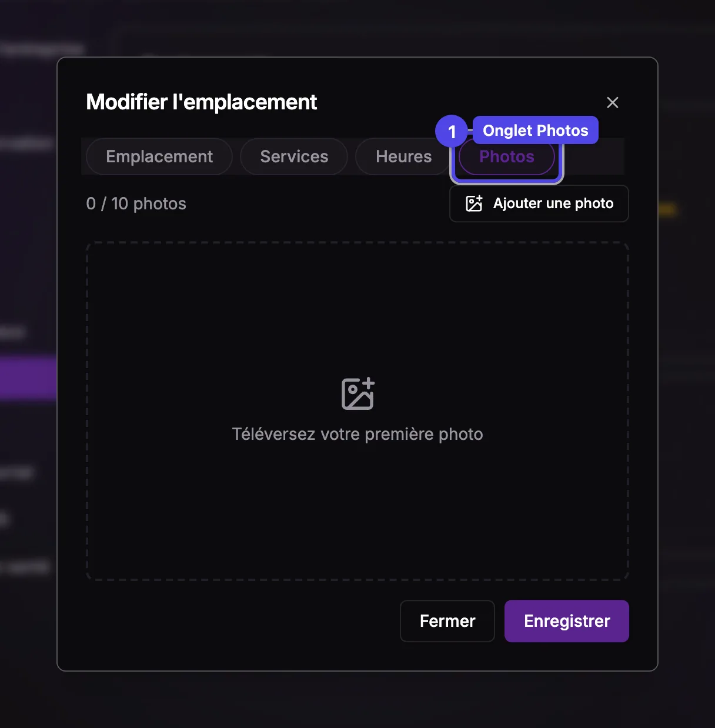Click the dimmed backdrop below the dialog
This screenshot has height=728, width=715.
click(357, 700)
